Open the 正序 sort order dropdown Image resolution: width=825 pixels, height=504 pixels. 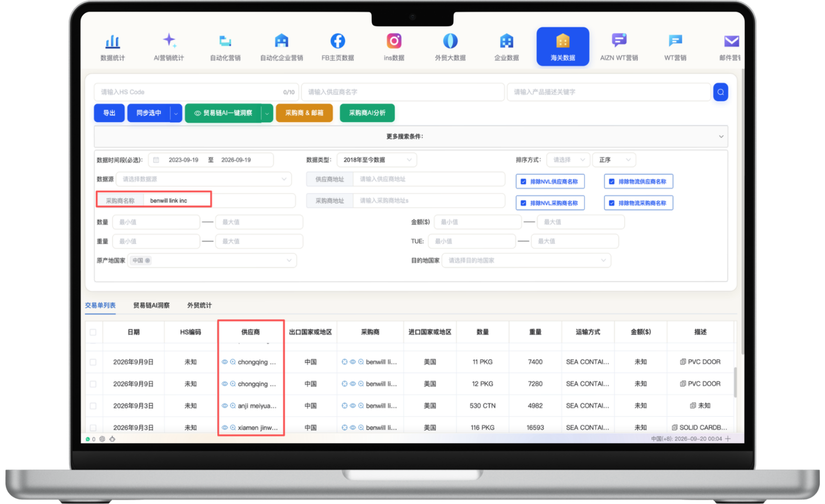tap(614, 160)
